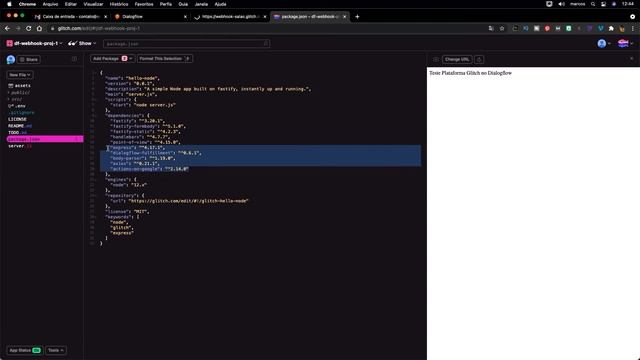Open the .gitignore file
The width and height of the screenshot is (640, 360).
point(21,113)
